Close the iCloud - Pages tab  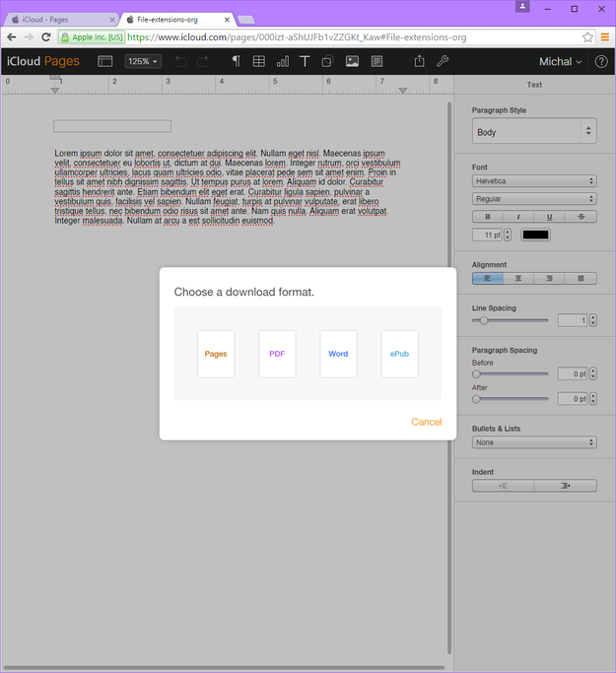click(112, 20)
